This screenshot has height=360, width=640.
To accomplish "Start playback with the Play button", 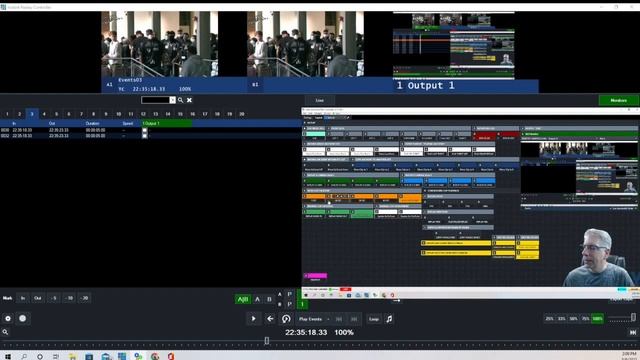I will 253,319.
